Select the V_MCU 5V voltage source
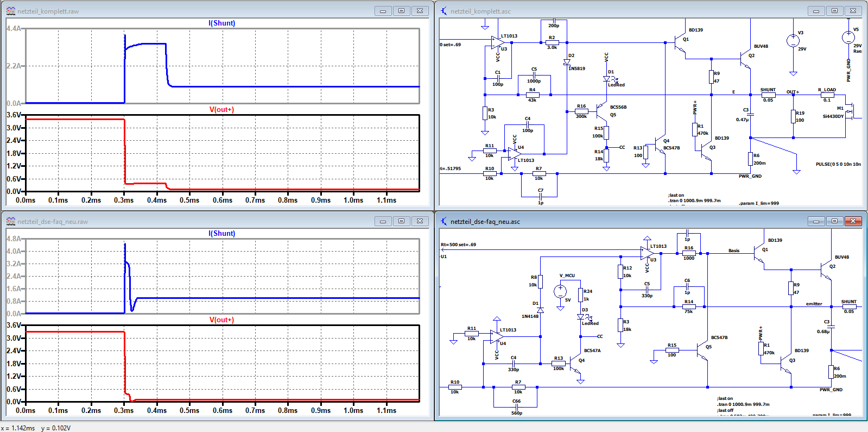 [x=560, y=291]
